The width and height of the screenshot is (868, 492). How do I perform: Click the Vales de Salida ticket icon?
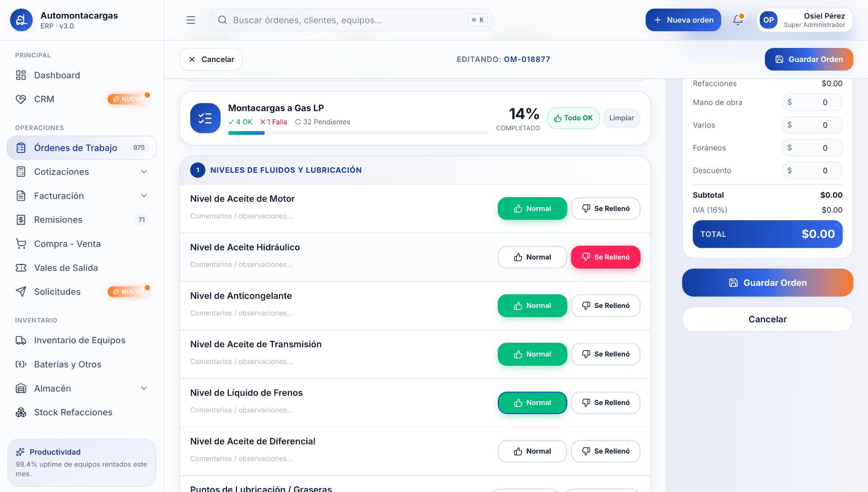pos(21,268)
